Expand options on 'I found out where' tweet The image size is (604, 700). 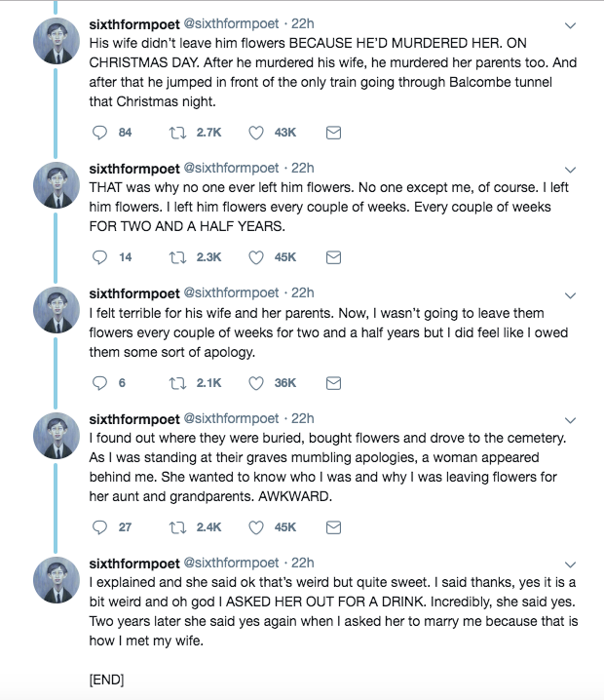pyautogui.click(x=570, y=420)
